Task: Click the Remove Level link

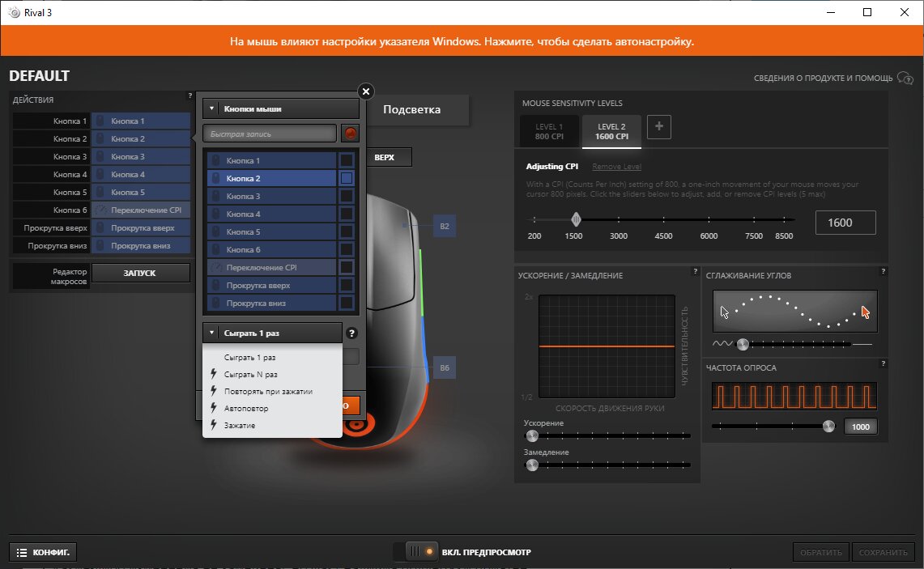Action: pos(616,167)
